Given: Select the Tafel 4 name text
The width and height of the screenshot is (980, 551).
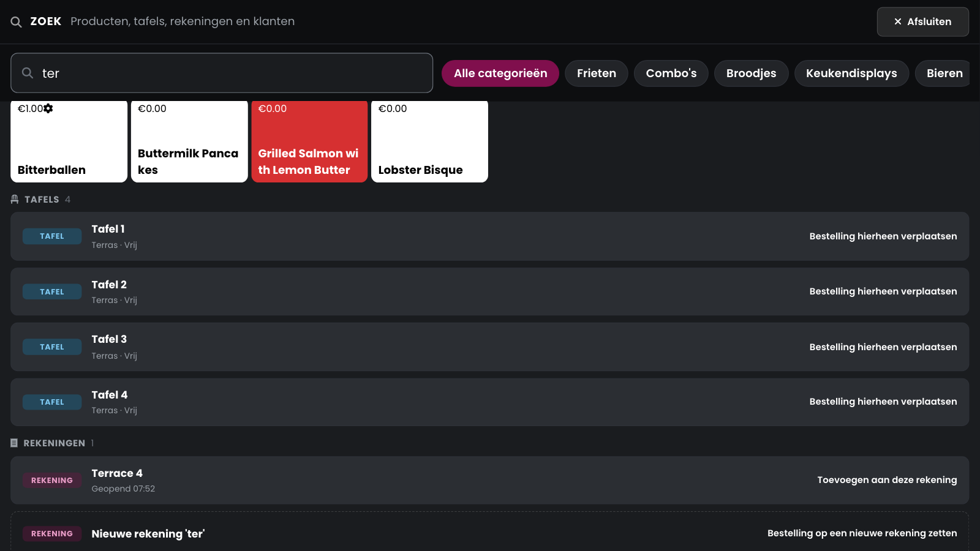Looking at the screenshot, I should (110, 395).
